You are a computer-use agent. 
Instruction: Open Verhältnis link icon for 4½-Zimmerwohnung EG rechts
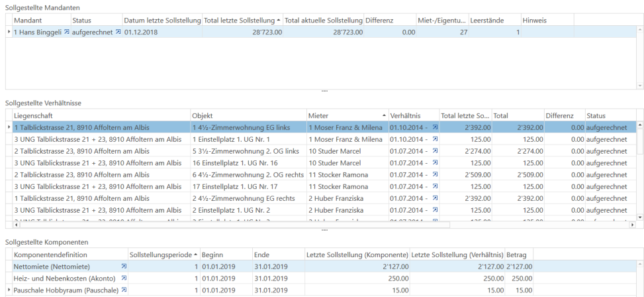[436, 198]
